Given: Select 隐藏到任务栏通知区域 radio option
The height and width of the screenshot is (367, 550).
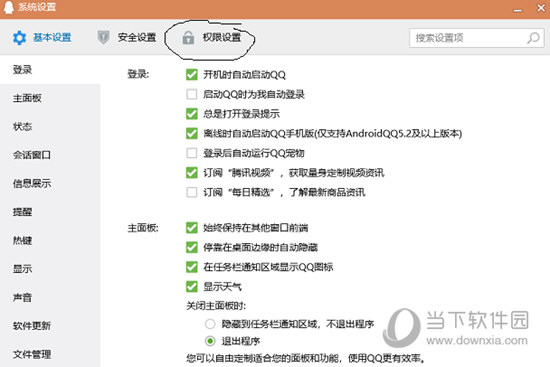Looking at the screenshot, I should (210, 323).
